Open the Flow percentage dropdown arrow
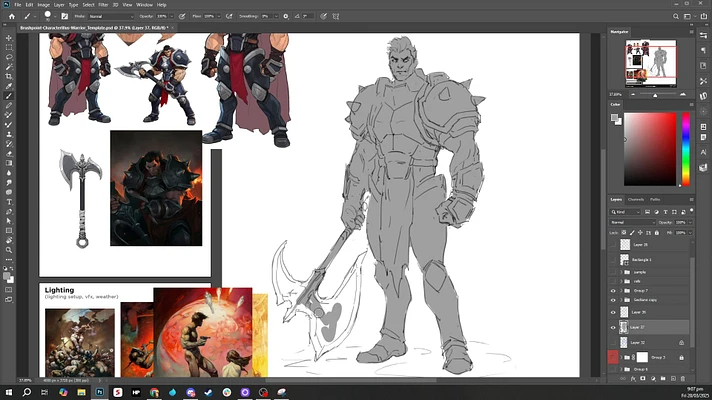Screen dimensions: 712x400 218,16
